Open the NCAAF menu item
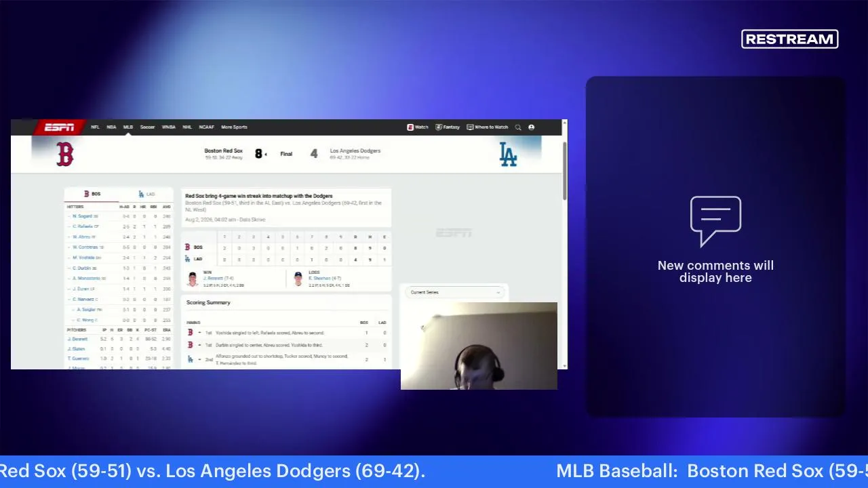Image resolution: width=868 pixels, height=488 pixels. 206,127
